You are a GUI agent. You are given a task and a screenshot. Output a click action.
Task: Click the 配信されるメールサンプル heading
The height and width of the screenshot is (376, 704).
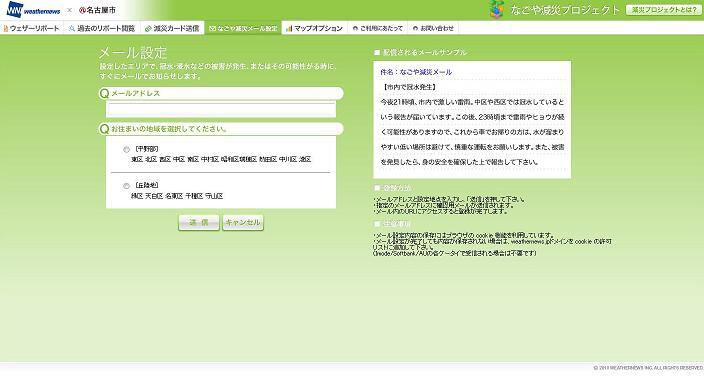click(425, 53)
